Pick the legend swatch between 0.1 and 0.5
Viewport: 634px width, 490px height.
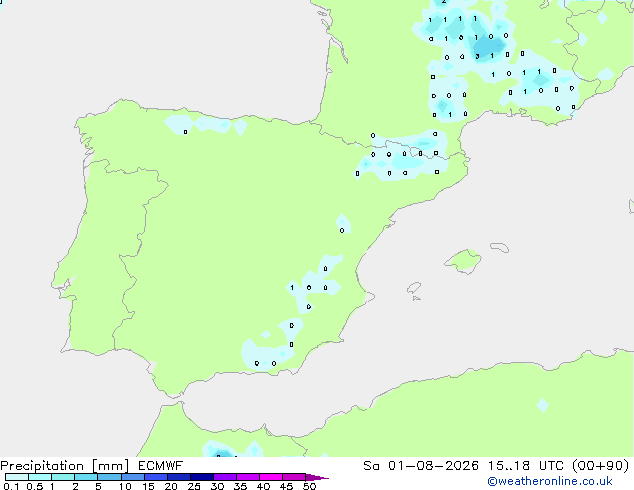coord(17,477)
